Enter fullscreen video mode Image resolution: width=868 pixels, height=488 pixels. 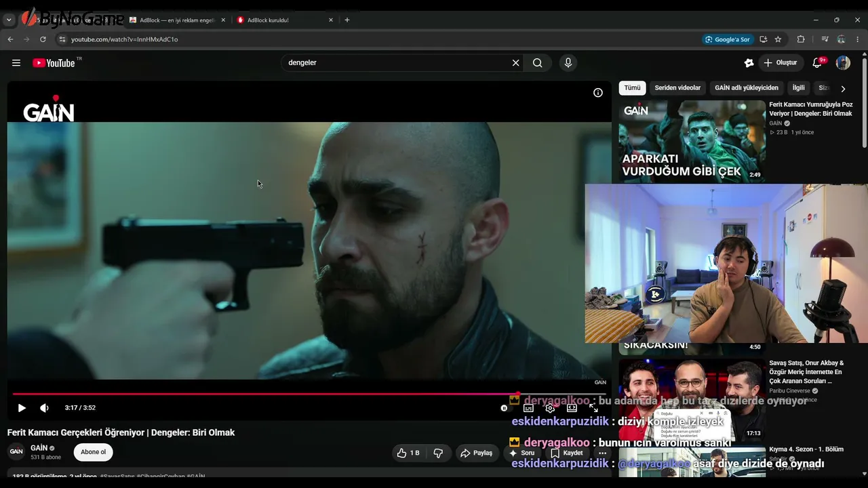click(593, 408)
